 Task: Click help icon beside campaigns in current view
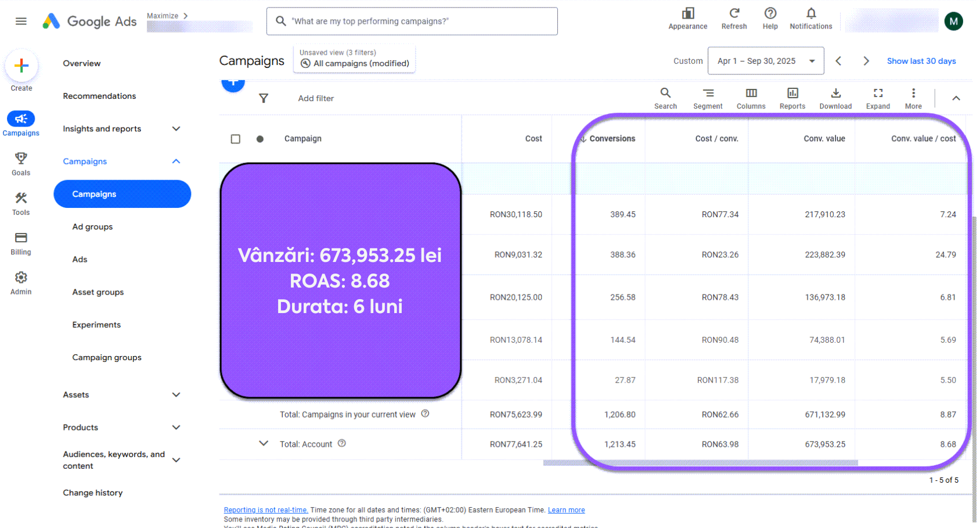tap(425, 414)
